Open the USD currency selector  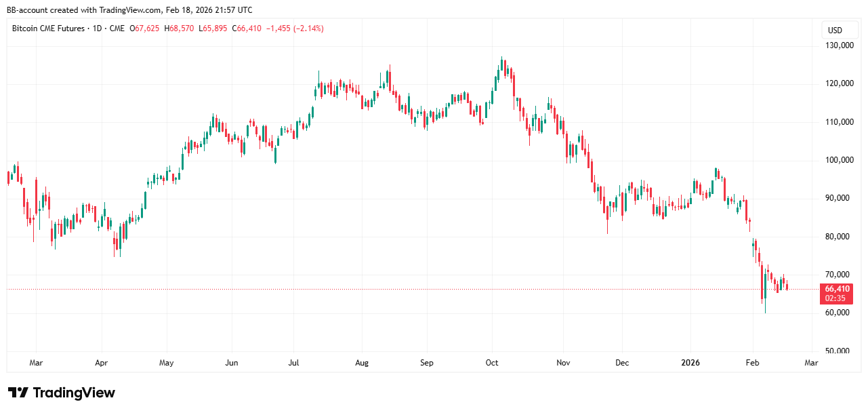(835, 31)
